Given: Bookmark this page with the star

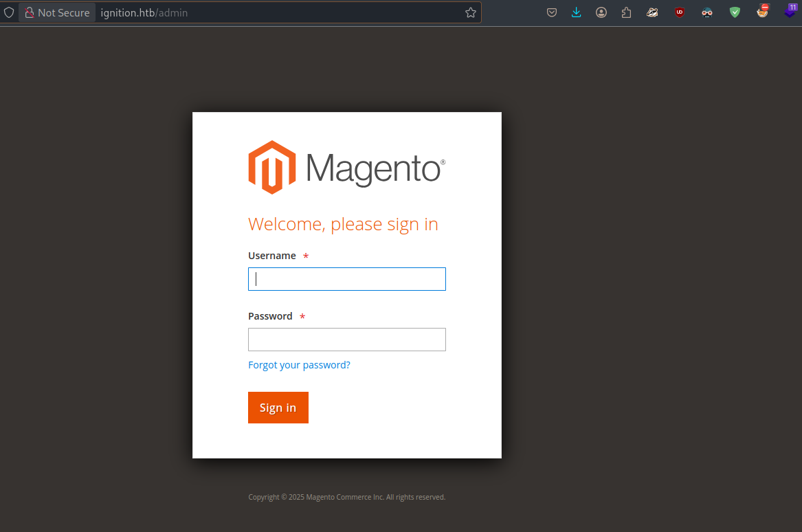Looking at the screenshot, I should [x=471, y=12].
